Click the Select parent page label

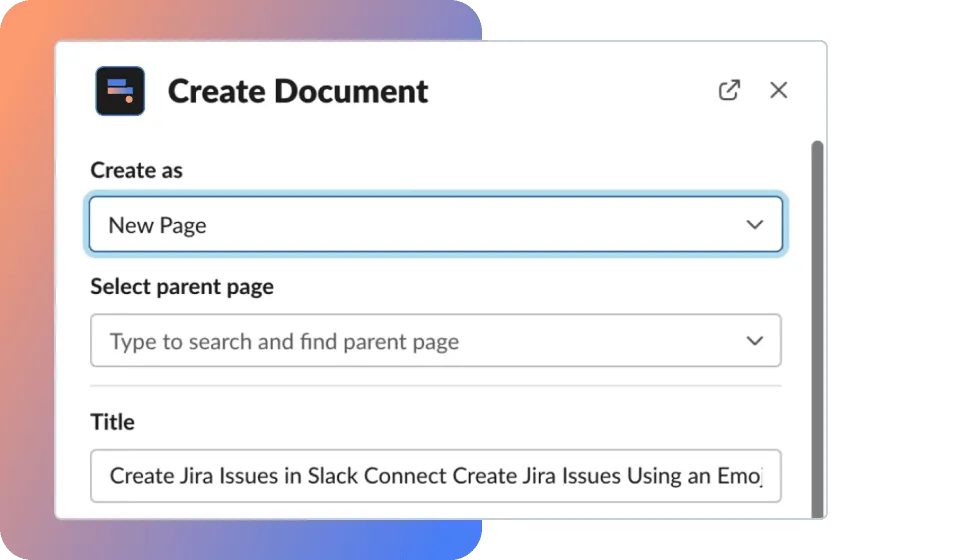182,287
